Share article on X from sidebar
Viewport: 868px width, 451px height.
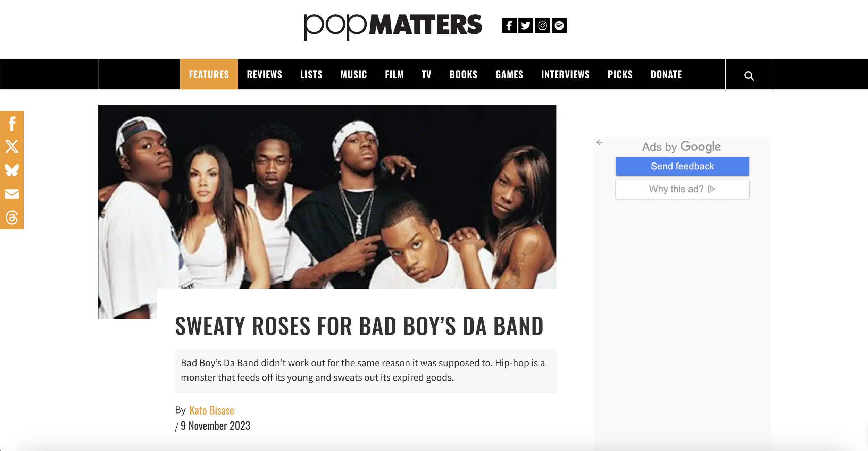click(x=12, y=147)
